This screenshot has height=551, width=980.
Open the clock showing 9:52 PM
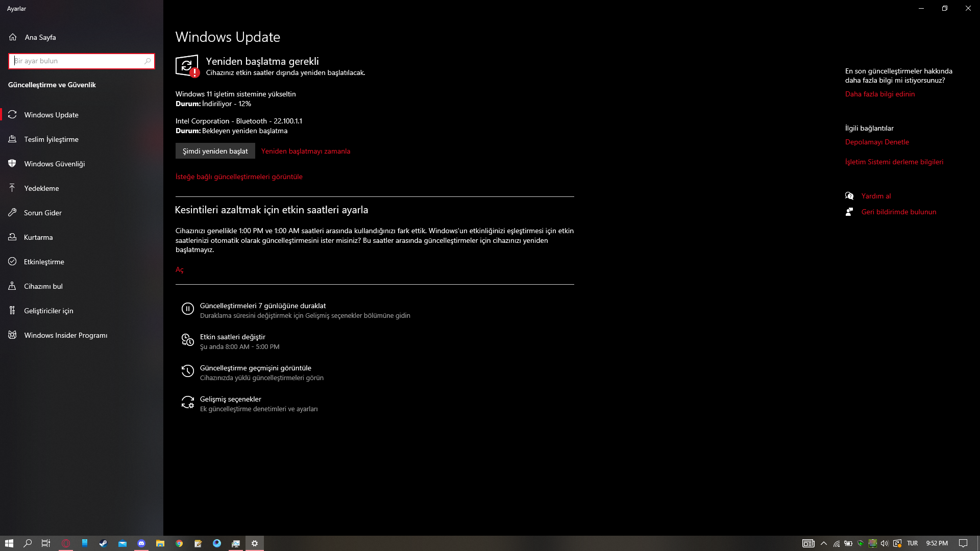(x=937, y=543)
